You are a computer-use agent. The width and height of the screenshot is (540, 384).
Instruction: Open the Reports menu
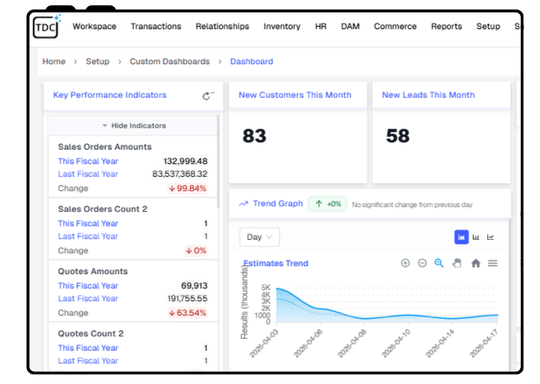point(446,26)
